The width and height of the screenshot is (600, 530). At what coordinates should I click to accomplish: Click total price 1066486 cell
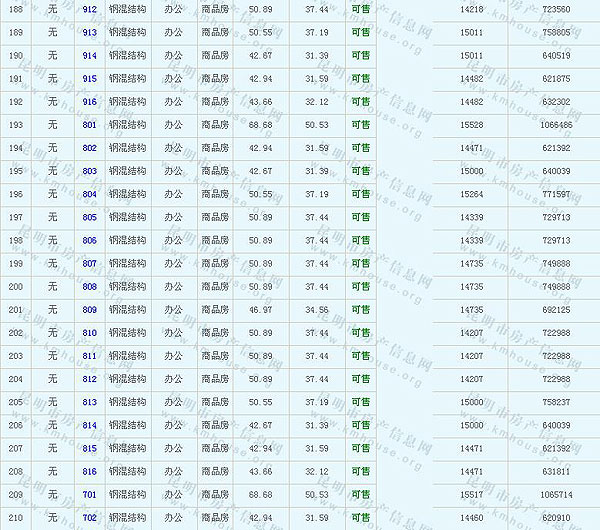[x=556, y=125]
